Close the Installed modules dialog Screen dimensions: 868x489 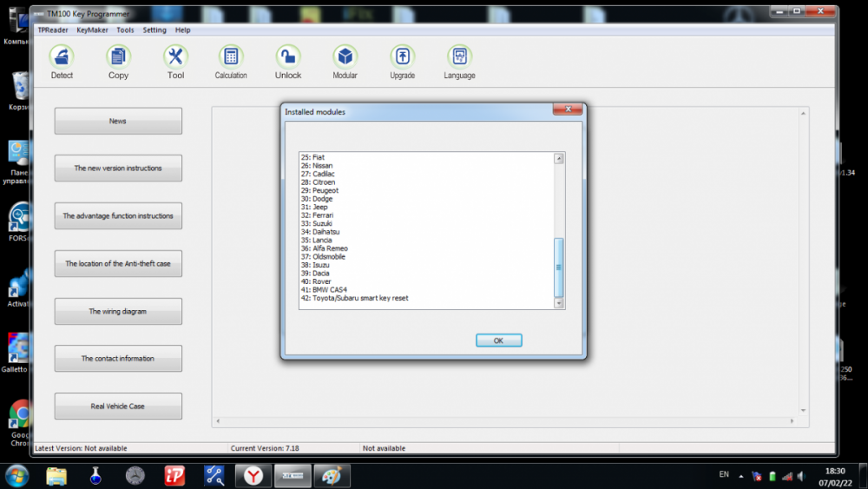click(568, 109)
